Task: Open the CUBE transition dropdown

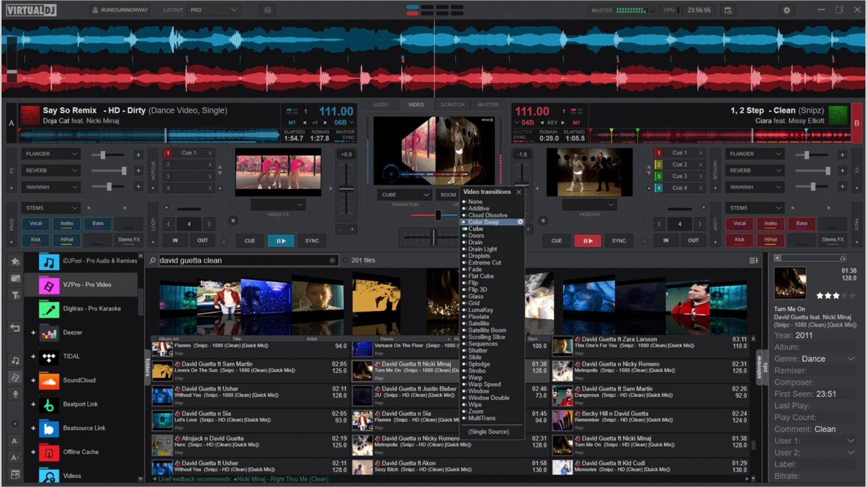Action: point(405,195)
